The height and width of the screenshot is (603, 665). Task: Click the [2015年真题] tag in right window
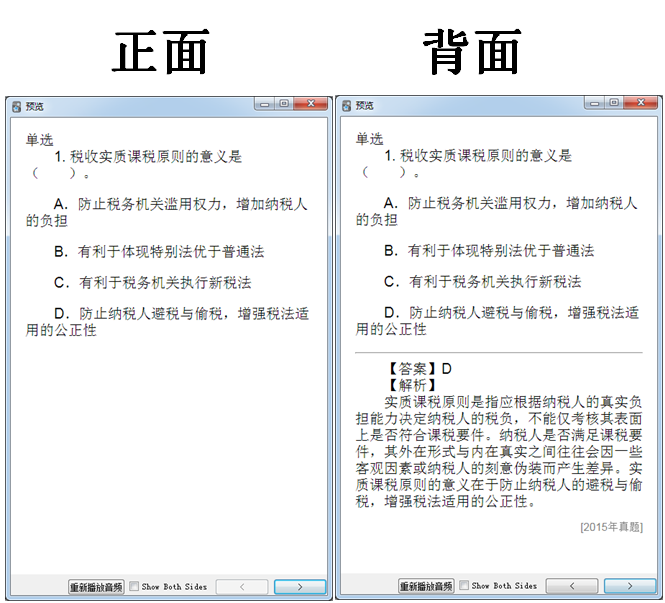coord(612,527)
